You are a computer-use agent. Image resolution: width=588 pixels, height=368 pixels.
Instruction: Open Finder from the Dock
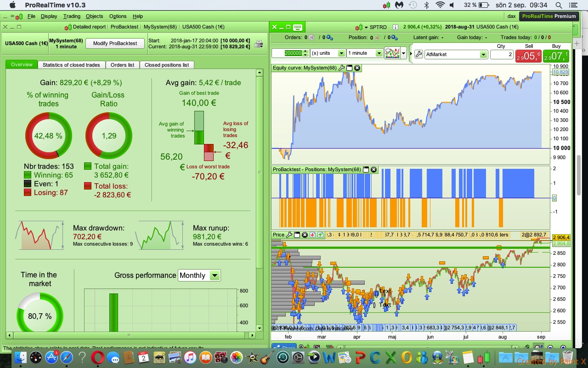pos(20,357)
